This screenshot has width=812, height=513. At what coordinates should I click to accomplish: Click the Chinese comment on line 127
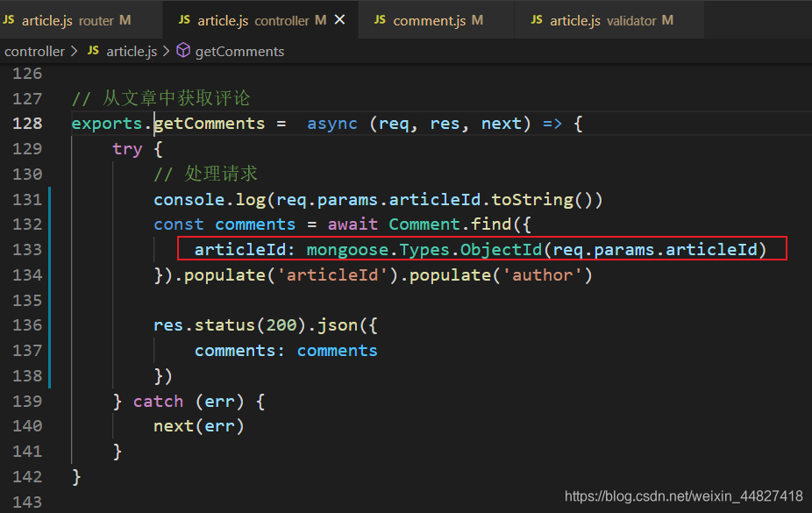point(160,98)
